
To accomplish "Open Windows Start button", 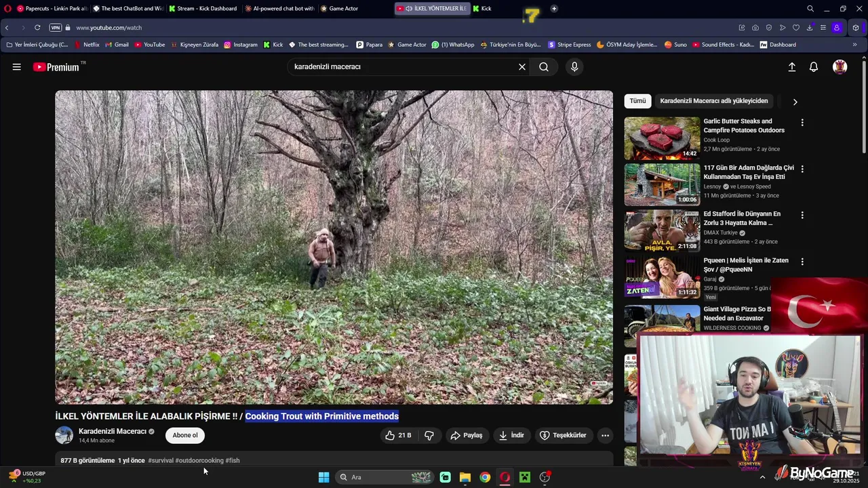I will [323, 477].
